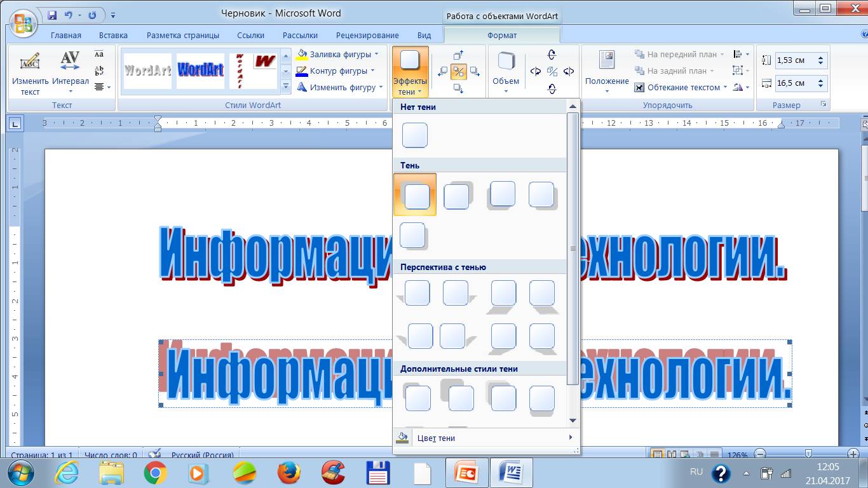Viewport: 868px width, 488px height.
Task: Open Заливка фигуры fill dropdown
Action: [337, 54]
